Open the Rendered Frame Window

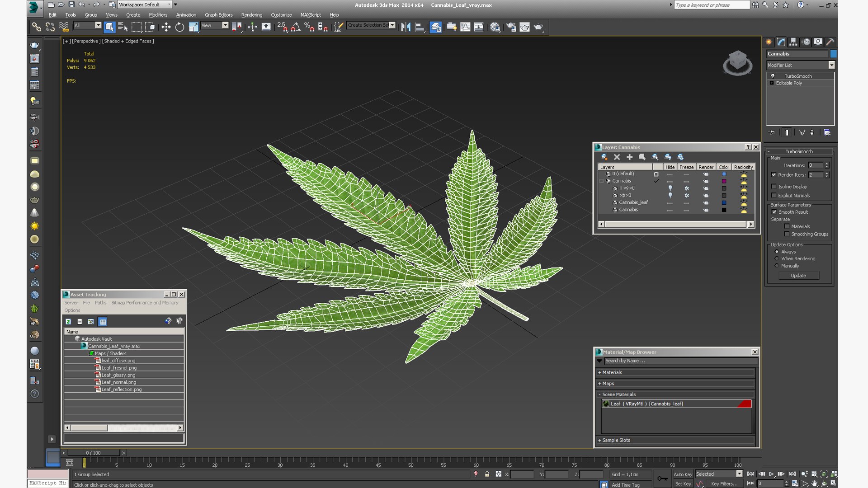524,27
